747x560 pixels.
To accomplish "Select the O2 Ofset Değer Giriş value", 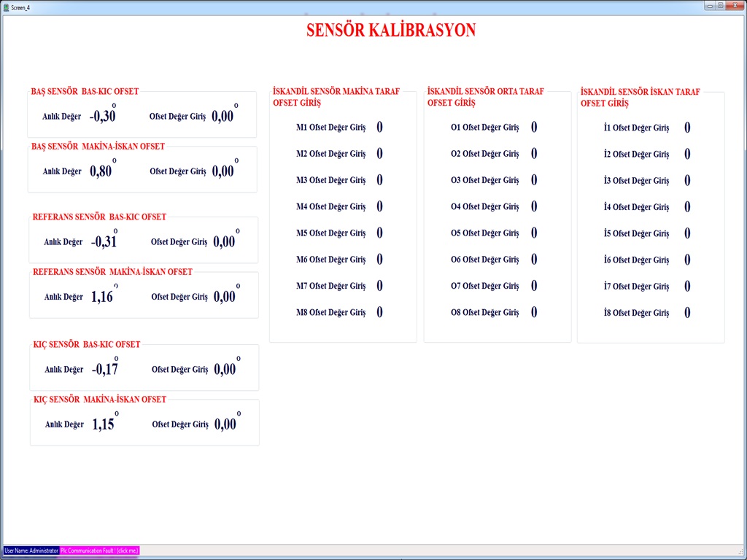I will [534, 154].
